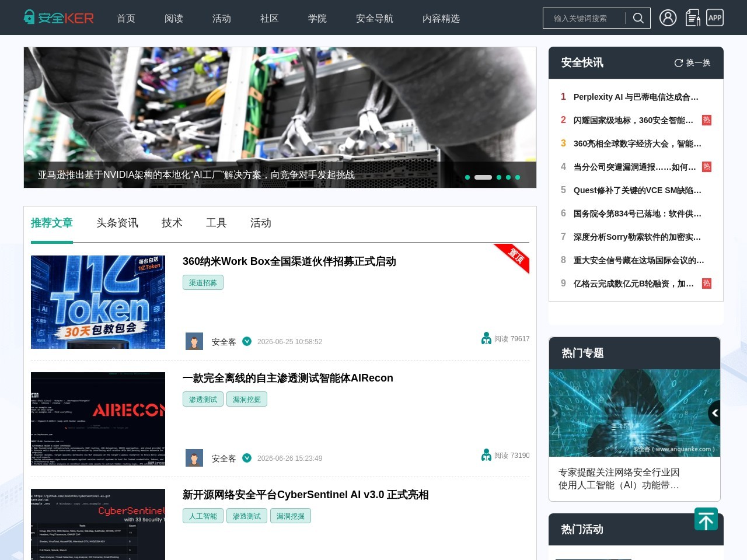Image resolution: width=747 pixels, height=560 pixels.
Task: Click the 热 badge on 当分公司突遭漏洞通报 news
Action: (x=707, y=167)
